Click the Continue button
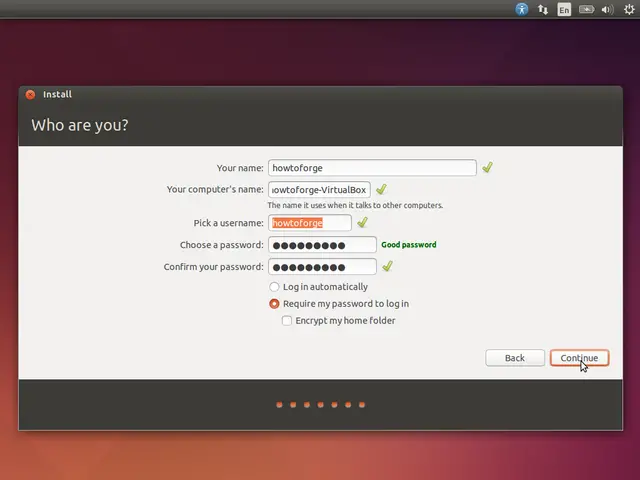Image resolution: width=640 pixels, height=480 pixels. [579, 358]
